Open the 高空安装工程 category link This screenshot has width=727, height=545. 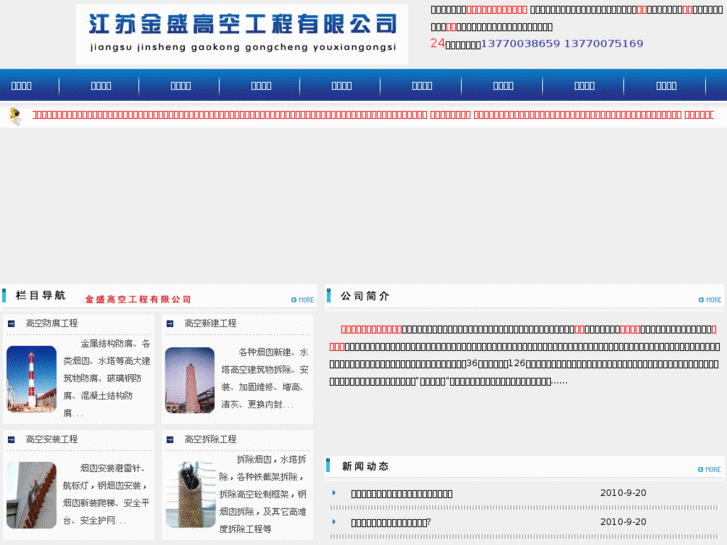click(52, 439)
